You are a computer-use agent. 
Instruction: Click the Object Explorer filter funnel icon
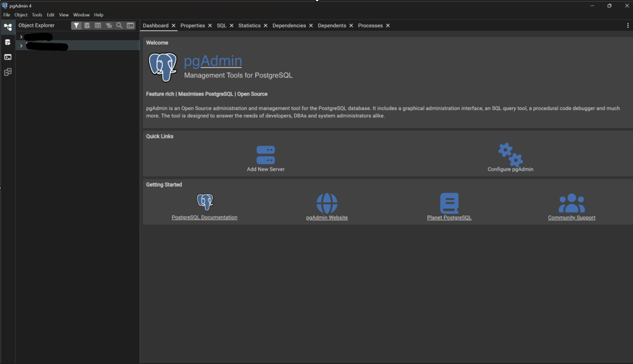click(76, 26)
